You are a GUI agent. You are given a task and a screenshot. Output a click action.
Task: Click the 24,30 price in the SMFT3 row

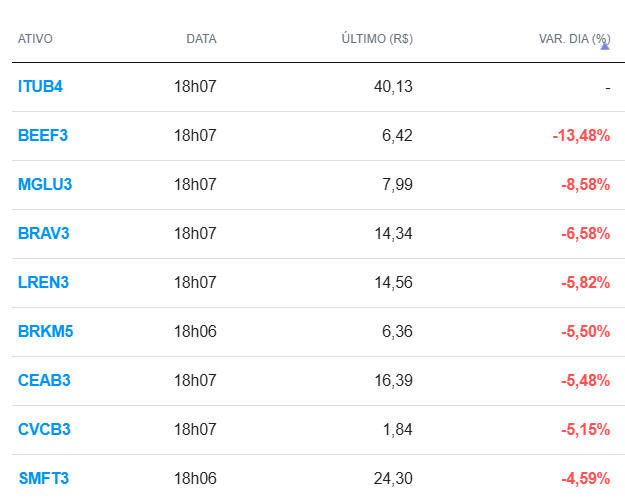(x=393, y=479)
